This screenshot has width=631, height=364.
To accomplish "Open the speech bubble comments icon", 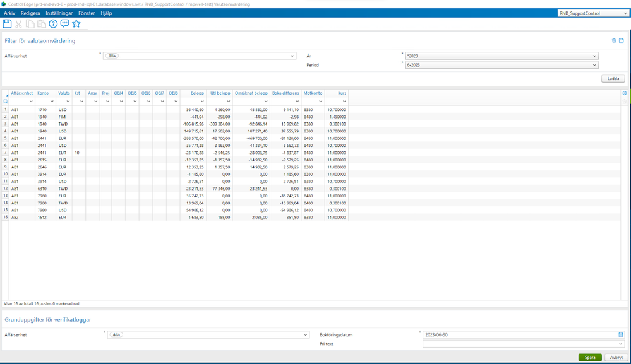I will tap(64, 24).
